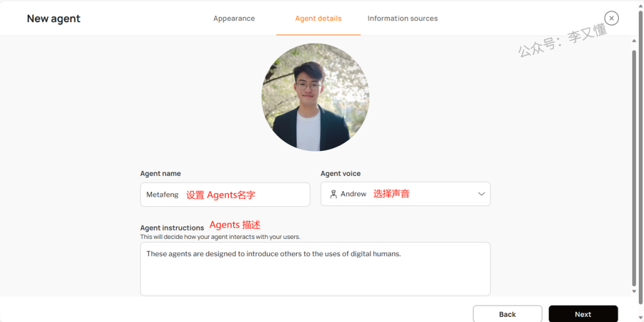644x322 pixels.
Task: Switch to the Appearance tab
Action: (x=234, y=18)
